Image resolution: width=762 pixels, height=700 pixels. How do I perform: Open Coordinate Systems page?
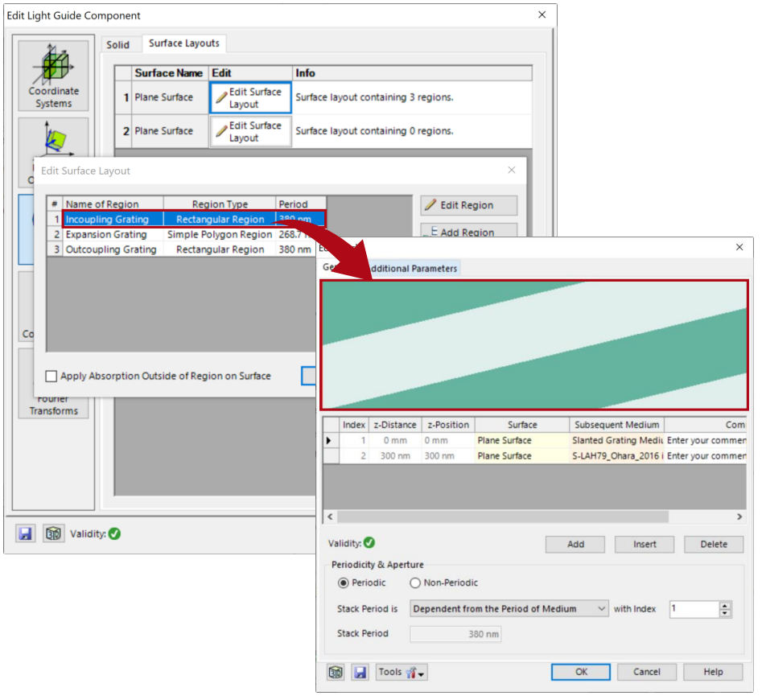click(53, 75)
